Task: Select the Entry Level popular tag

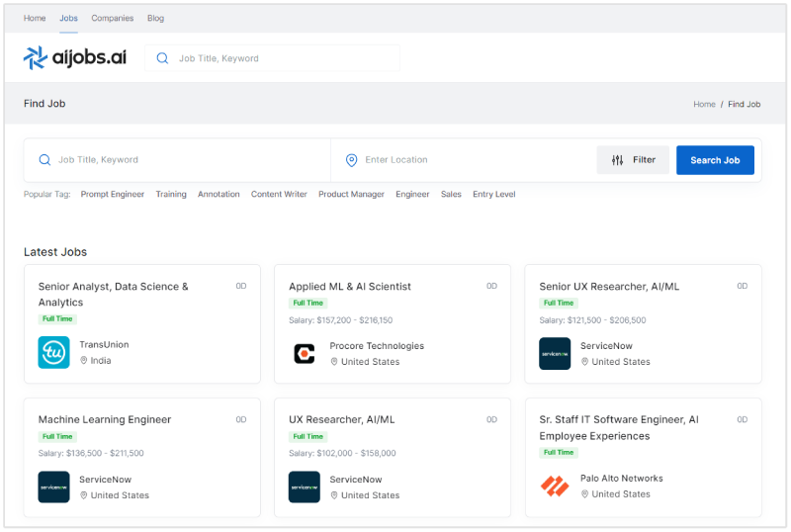Action: [x=493, y=195]
